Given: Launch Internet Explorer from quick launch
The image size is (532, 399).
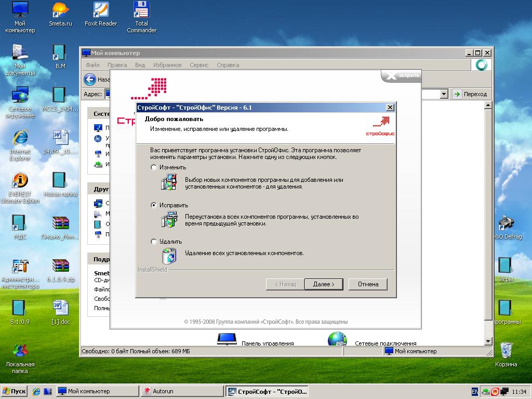Looking at the screenshot, I should point(36,391).
